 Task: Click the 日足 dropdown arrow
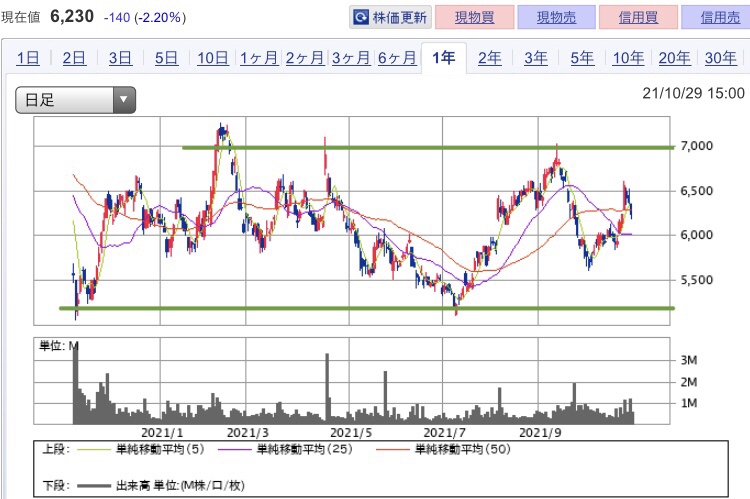point(124,100)
